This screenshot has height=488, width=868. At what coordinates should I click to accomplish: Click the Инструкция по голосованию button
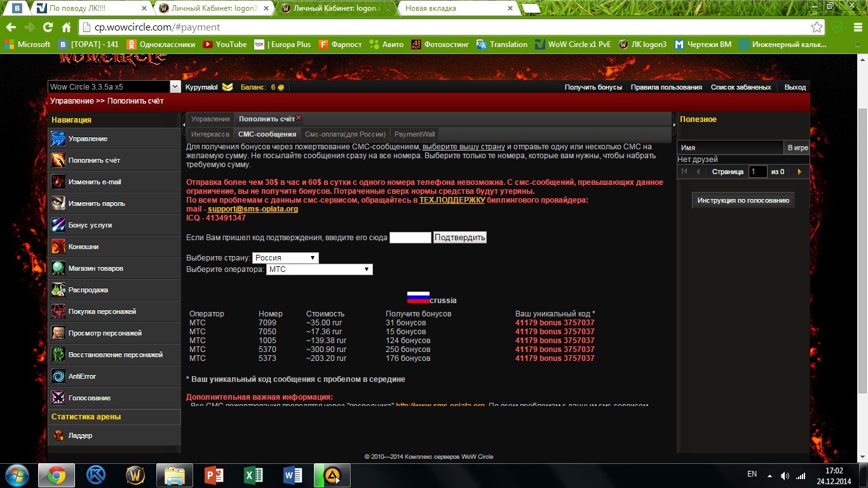pyautogui.click(x=743, y=200)
